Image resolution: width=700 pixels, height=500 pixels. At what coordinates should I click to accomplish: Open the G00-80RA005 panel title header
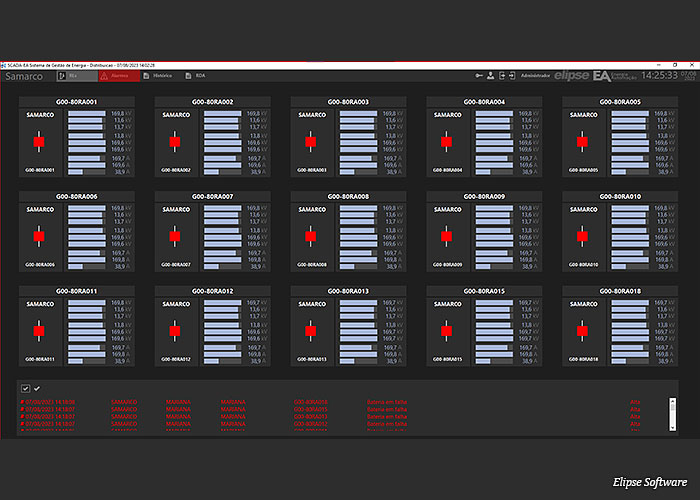coord(620,102)
